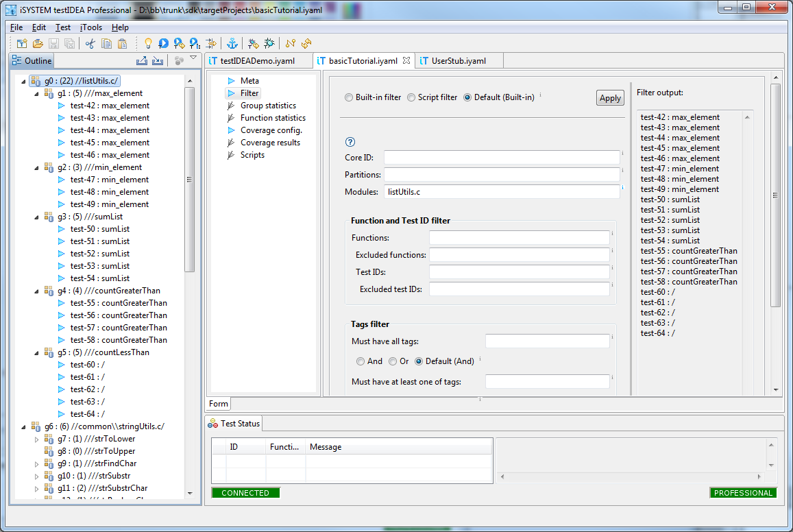
Task: Click the refresh arrows toolbar icon
Action: point(306,43)
